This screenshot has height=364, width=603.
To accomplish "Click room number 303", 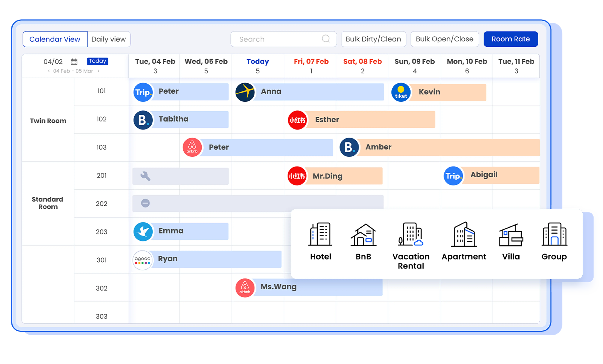I will 102,316.
